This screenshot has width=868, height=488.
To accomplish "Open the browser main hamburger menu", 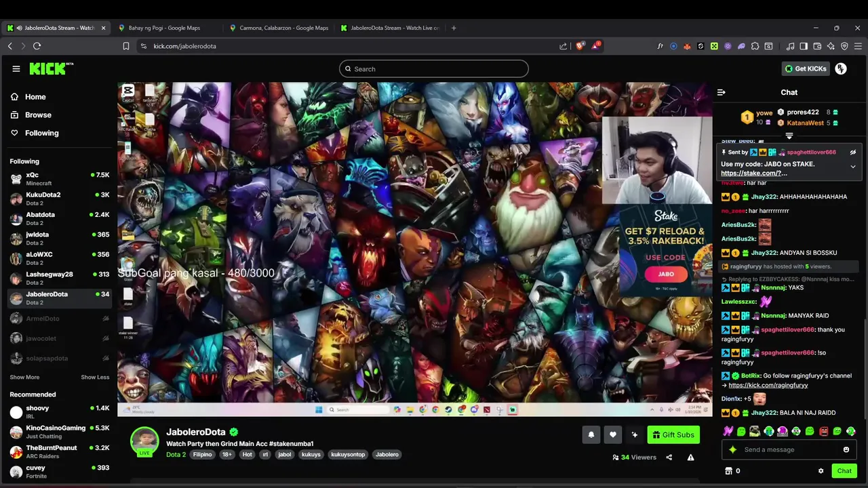I will coord(858,46).
